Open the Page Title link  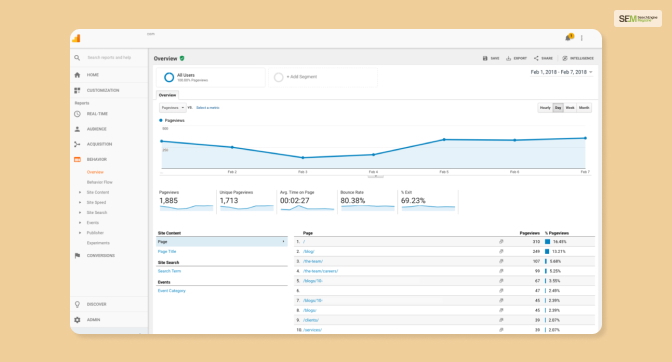click(x=167, y=251)
